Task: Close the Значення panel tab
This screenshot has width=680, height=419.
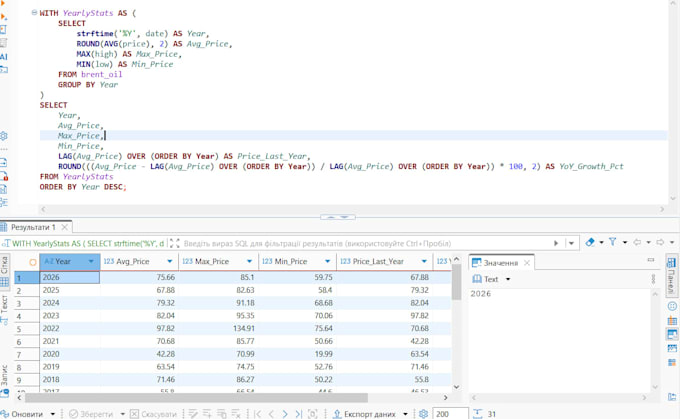Action: (526, 262)
